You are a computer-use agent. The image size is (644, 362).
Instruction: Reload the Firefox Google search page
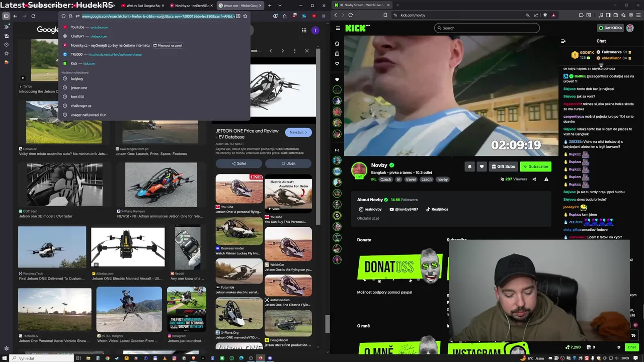pyautogui.click(x=33, y=16)
